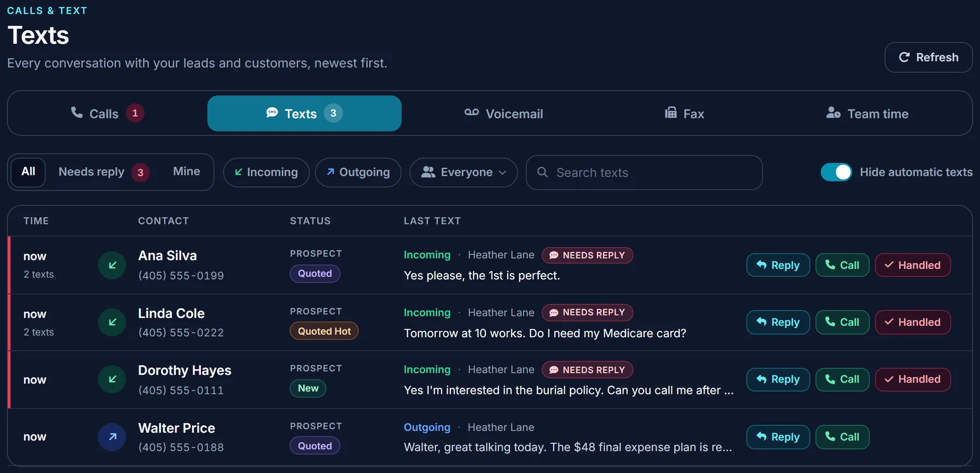Open Walter Price's last text message

click(568, 447)
